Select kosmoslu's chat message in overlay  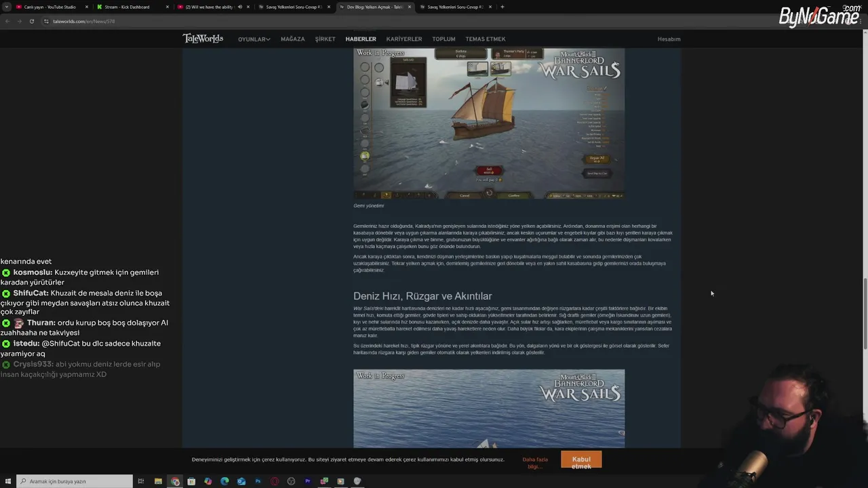click(80, 277)
